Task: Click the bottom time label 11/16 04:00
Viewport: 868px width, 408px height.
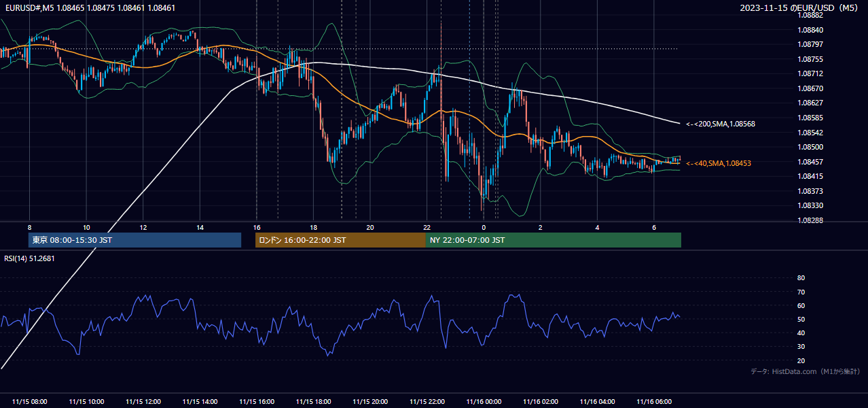Action: tap(597, 402)
